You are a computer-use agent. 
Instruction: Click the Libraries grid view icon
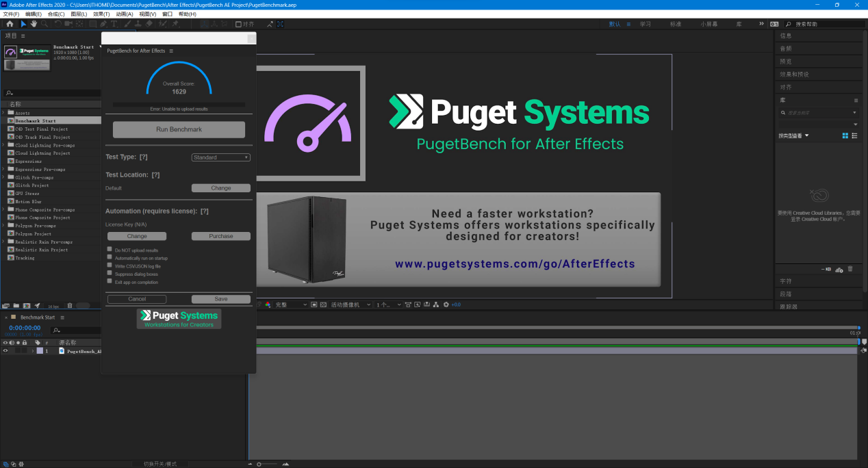pyautogui.click(x=845, y=135)
